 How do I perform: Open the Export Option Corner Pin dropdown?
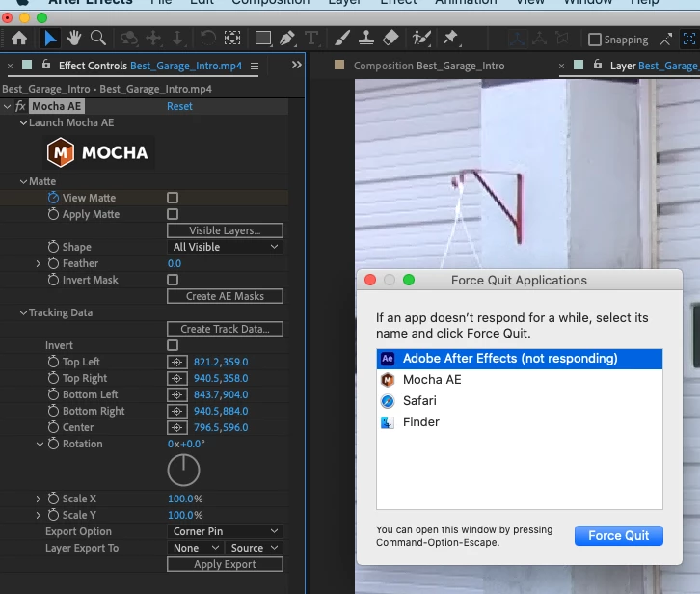click(x=225, y=531)
